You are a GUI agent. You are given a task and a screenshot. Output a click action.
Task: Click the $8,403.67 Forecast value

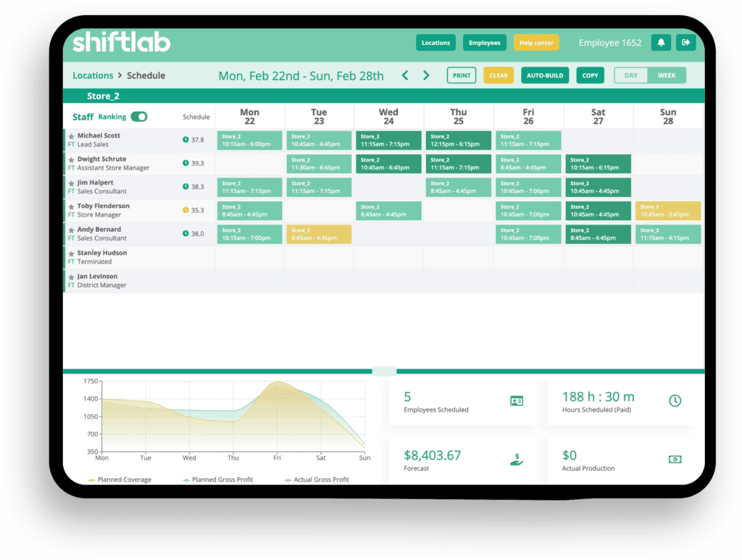(x=432, y=456)
